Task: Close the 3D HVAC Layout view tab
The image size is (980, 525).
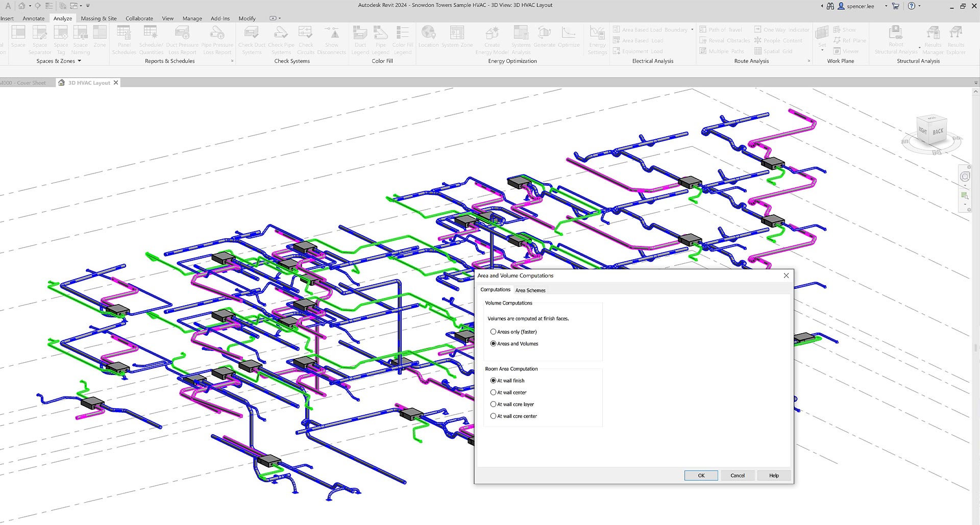Action: [x=116, y=83]
